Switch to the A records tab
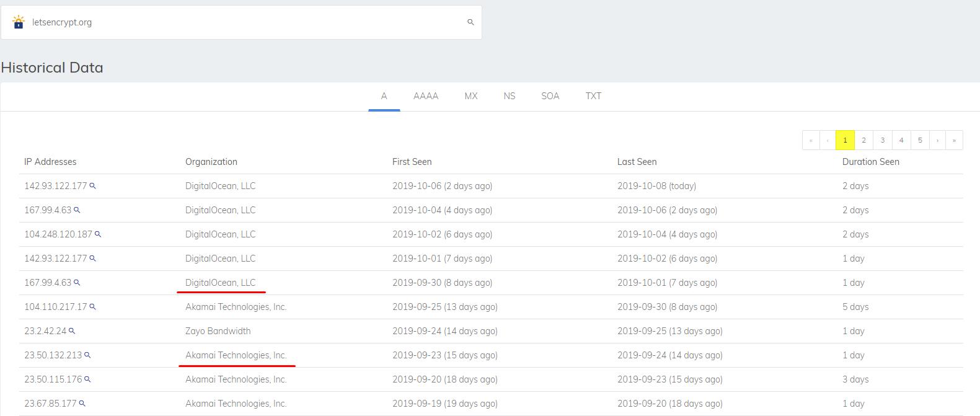 (x=384, y=96)
